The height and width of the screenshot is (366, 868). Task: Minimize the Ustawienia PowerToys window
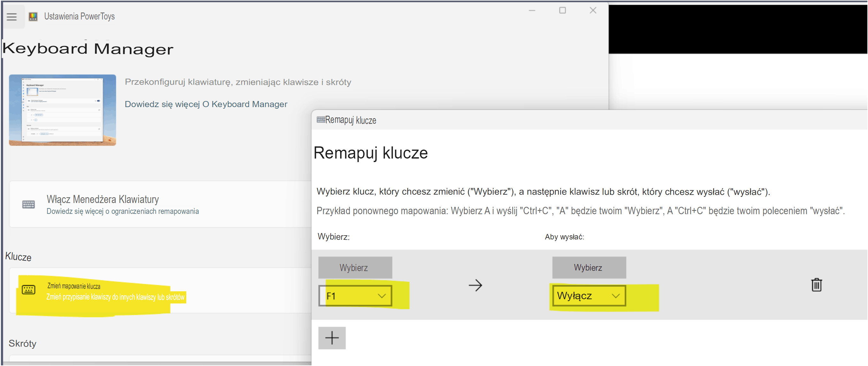[x=532, y=11]
